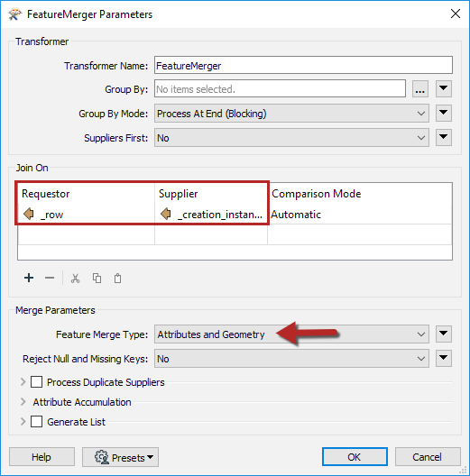This screenshot has height=476, width=470.
Task: Click the copy icon below Join On table
Action: pyautogui.click(x=97, y=278)
